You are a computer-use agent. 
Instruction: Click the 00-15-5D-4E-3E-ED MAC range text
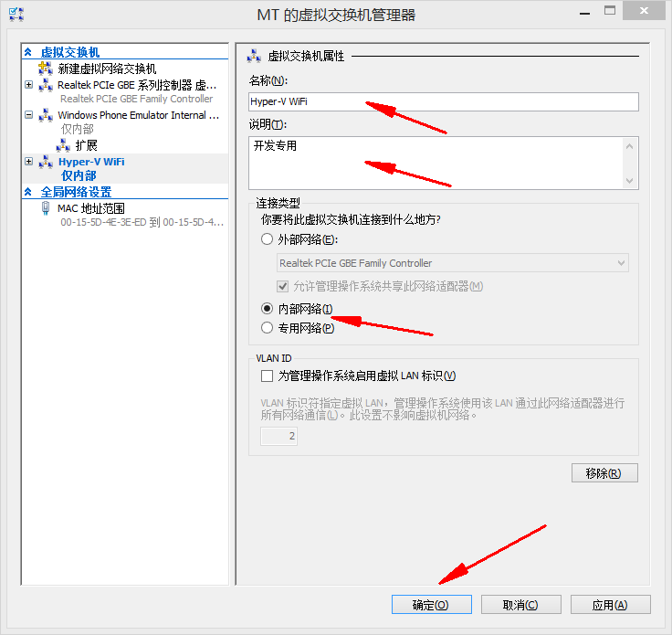(x=142, y=222)
